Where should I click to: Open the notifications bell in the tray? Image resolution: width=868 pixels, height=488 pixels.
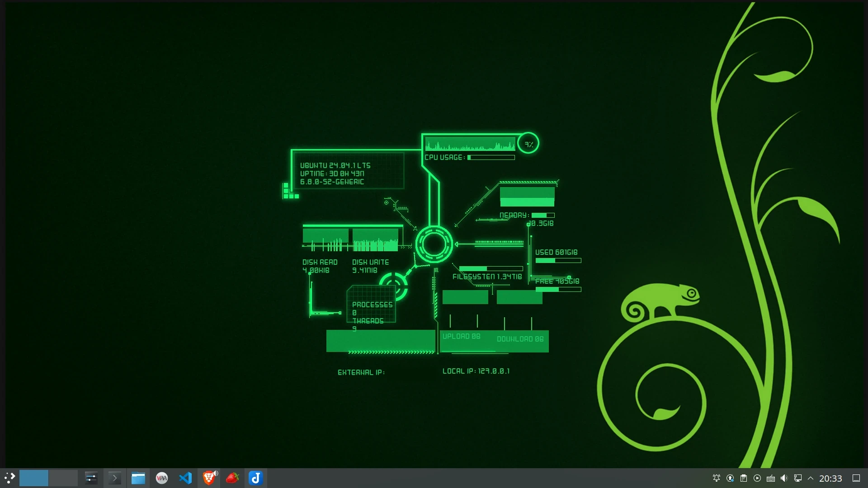tap(717, 478)
